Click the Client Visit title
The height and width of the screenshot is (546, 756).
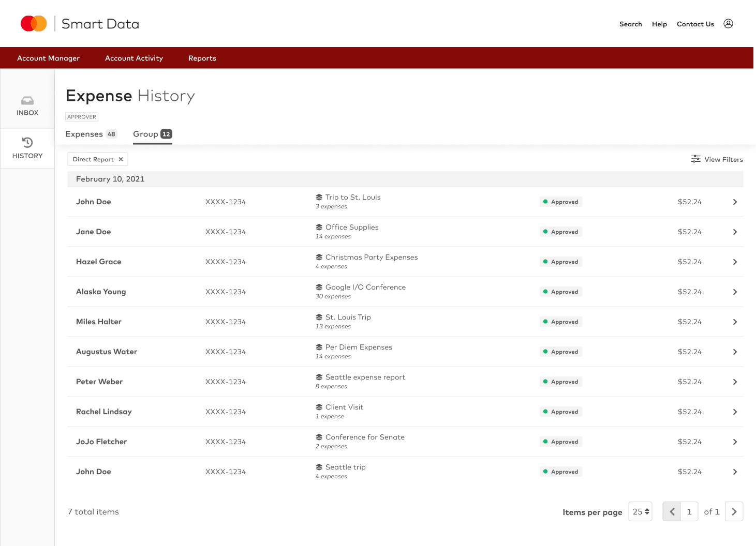coord(344,407)
